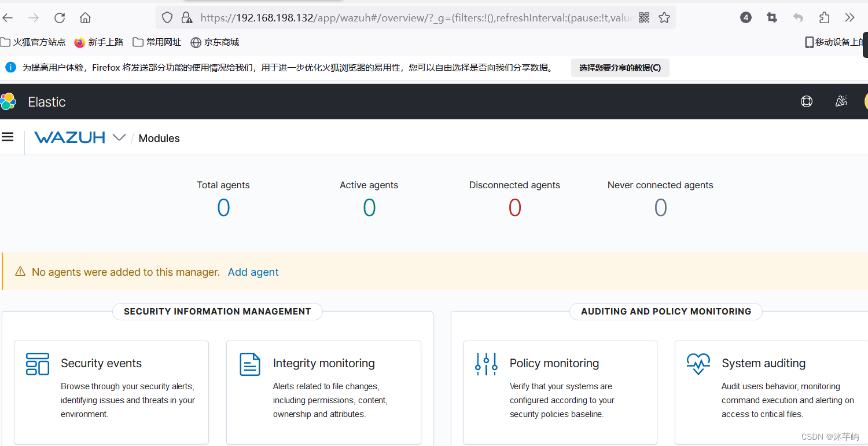The width and height of the screenshot is (868, 446).
Task: Click the 选择您要分享的数据 button
Action: [x=620, y=68]
